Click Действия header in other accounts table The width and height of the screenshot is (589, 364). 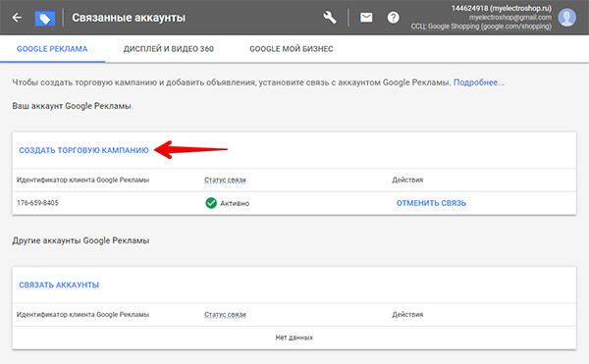[x=407, y=315]
